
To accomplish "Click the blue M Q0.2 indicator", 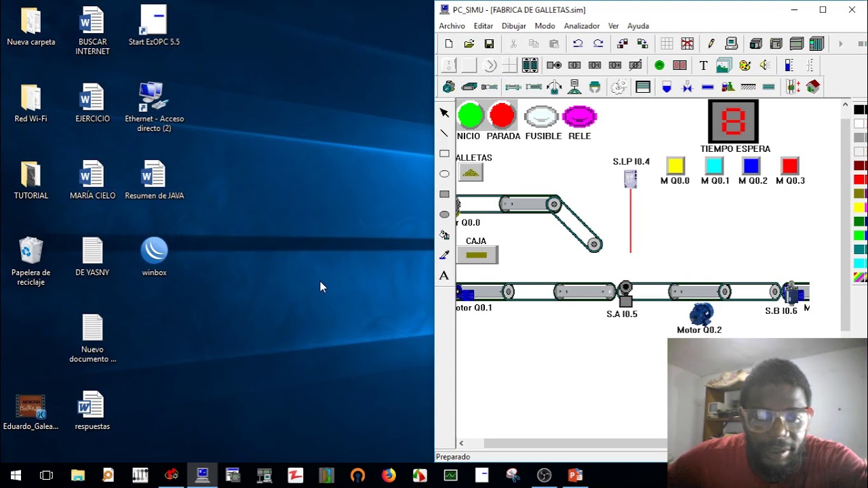I will click(751, 166).
